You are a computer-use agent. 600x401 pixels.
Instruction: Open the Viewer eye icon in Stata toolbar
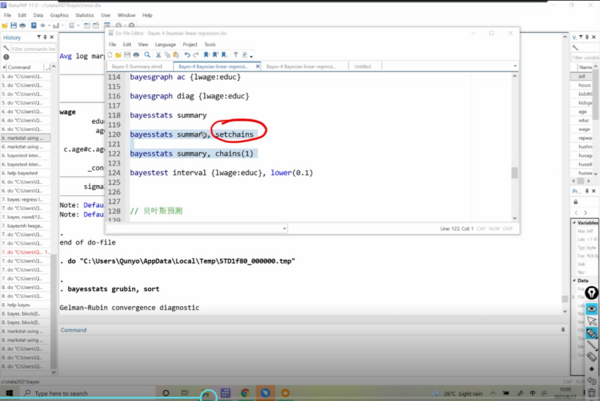[x=42, y=26]
